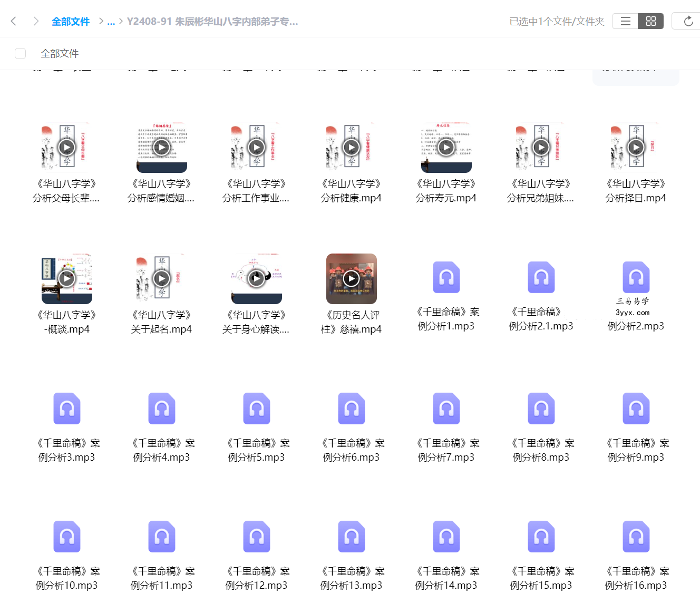The width and height of the screenshot is (700, 613).
Task: Open 全部文件 breadcrumb link
Action: click(x=71, y=22)
